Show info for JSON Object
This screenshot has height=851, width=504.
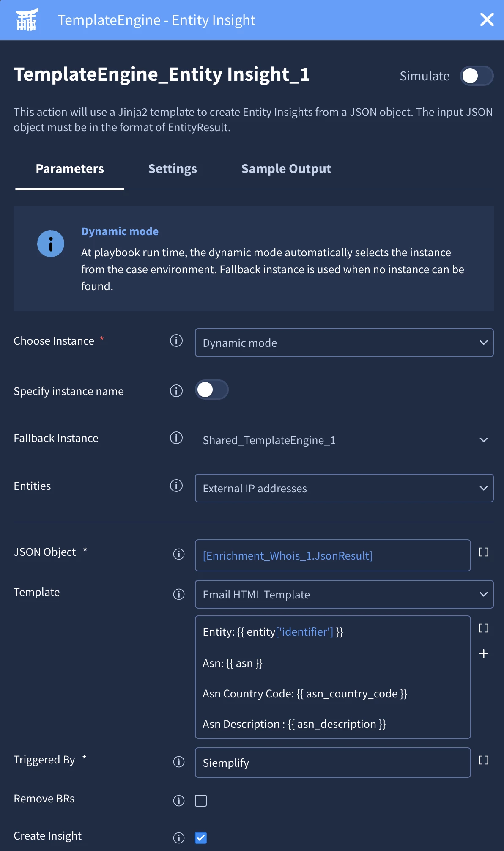tap(179, 554)
